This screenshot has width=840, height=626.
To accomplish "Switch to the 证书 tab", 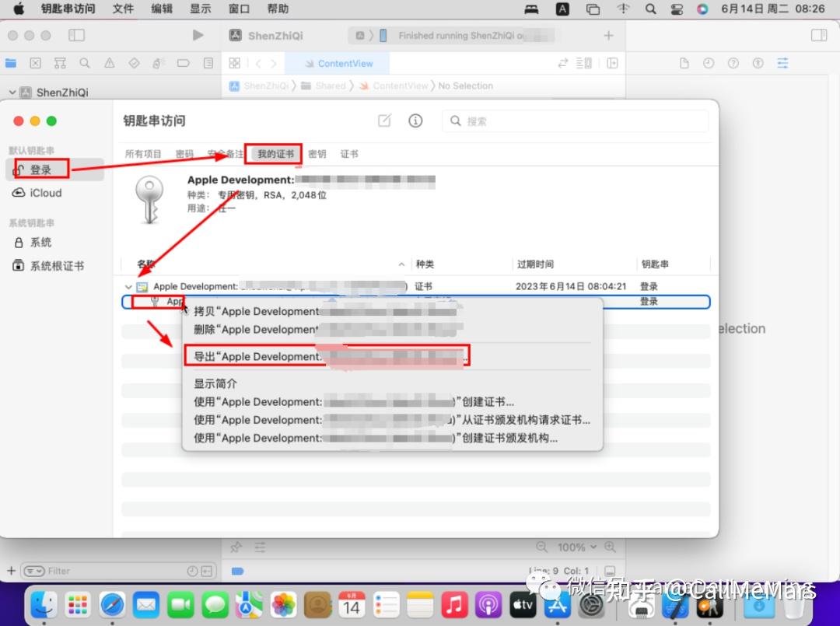I will tap(349, 154).
